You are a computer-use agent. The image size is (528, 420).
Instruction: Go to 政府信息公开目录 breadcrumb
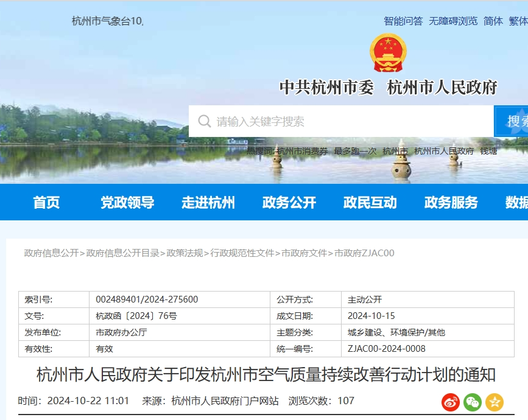[123, 253]
